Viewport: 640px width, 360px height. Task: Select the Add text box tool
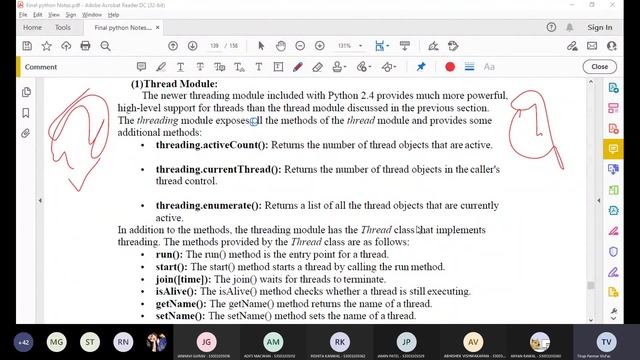tap(278, 67)
